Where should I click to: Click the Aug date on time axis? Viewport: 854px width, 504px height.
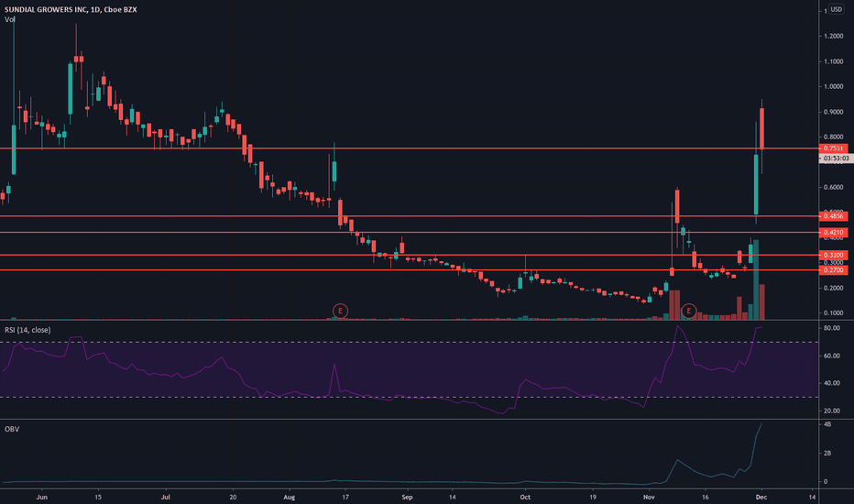290,497
